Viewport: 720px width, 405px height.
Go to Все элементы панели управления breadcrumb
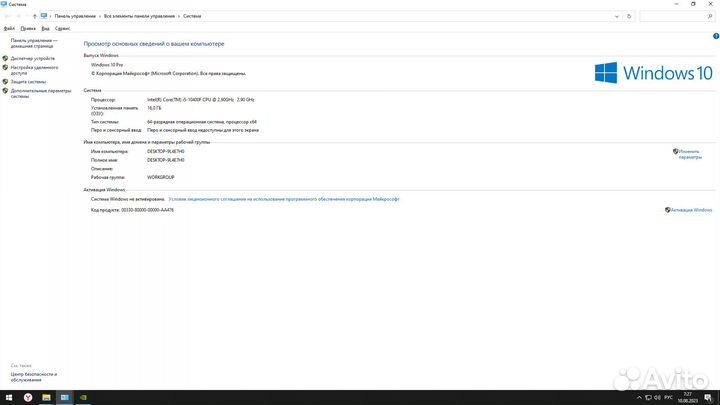point(140,16)
